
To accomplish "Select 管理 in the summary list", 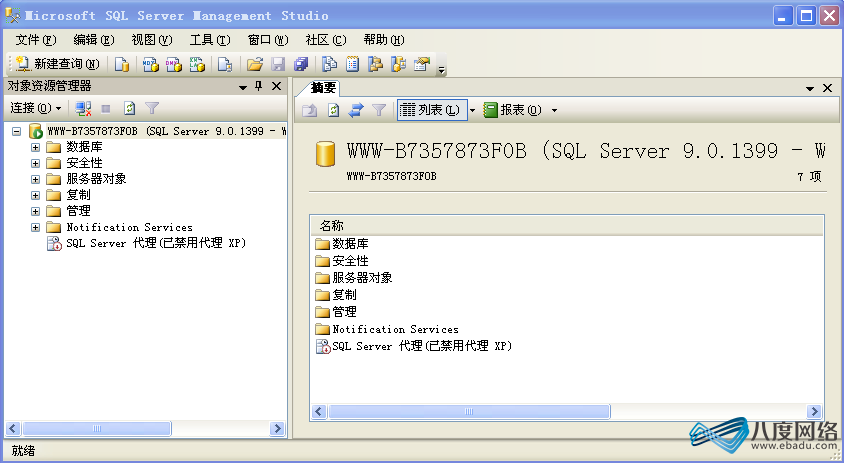I will click(344, 312).
